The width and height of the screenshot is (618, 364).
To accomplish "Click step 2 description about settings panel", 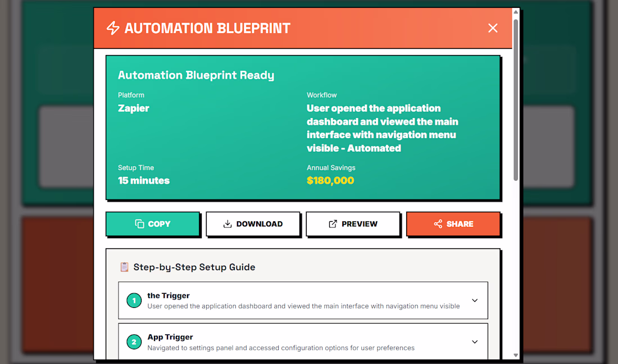I will pyautogui.click(x=281, y=348).
